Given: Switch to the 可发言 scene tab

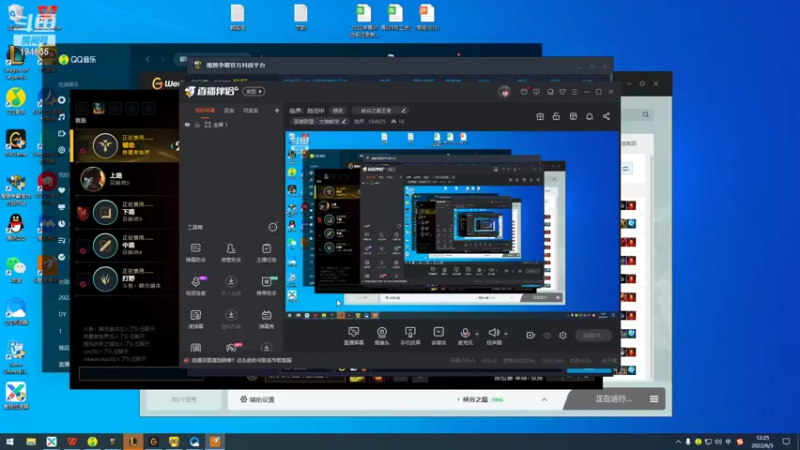Looking at the screenshot, I should click(x=251, y=110).
